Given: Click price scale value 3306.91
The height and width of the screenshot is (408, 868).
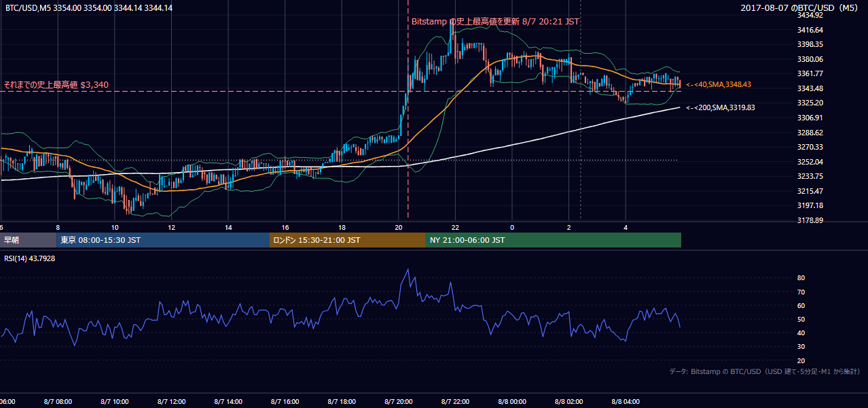Looking at the screenshot, I should (x=810, y=118).
